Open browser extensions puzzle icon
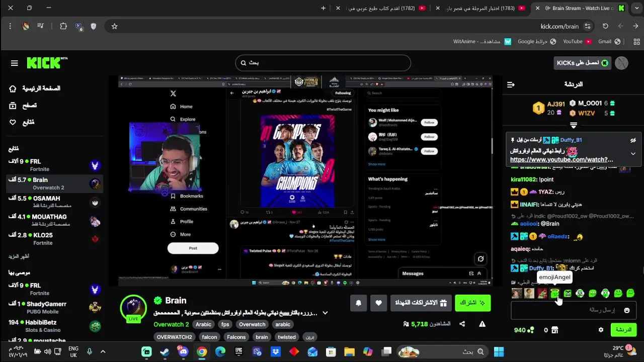The image size is (644, 362). (63, 26)
